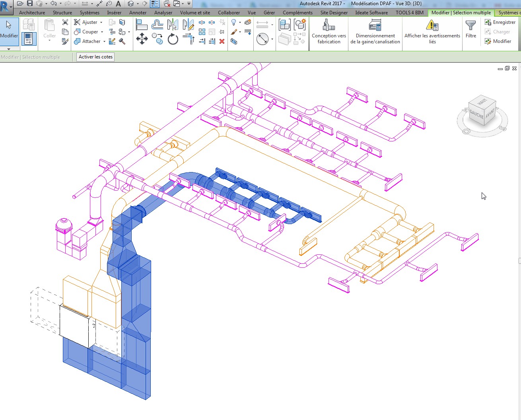Image resolution: width=521 pixels, height=420 pixels.
Task: Open the Attacher dropdown arrow
Action: click(104, 41)
